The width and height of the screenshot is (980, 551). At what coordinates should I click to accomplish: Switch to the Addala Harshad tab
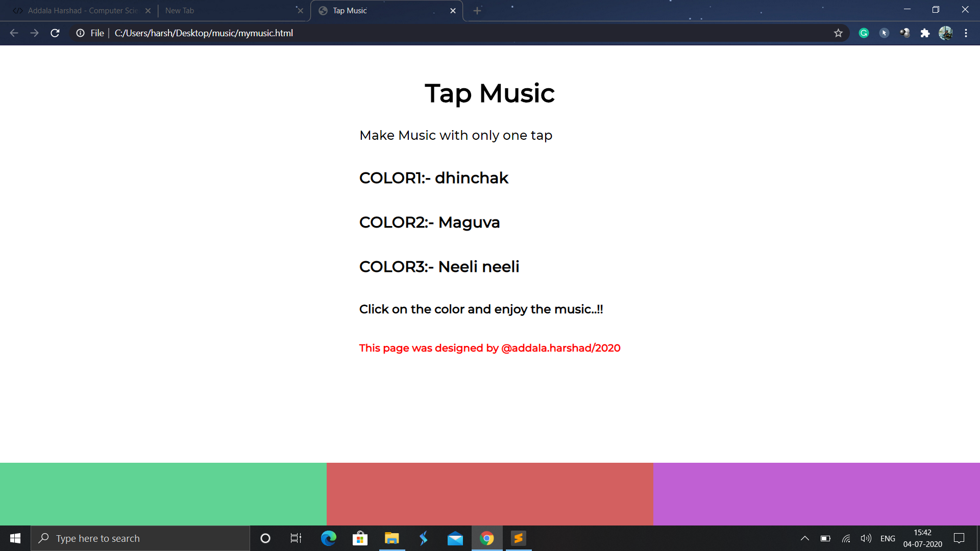[82, 11]
